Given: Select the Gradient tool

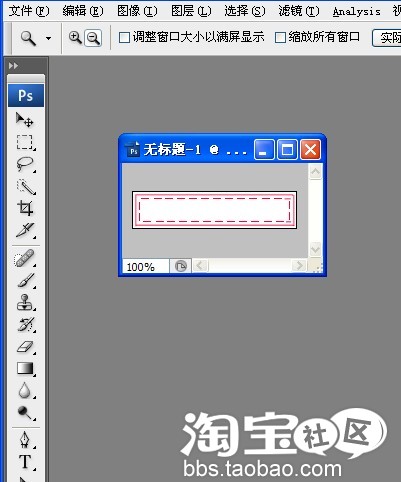Looking at the screenshot, I should pos(25,369).
